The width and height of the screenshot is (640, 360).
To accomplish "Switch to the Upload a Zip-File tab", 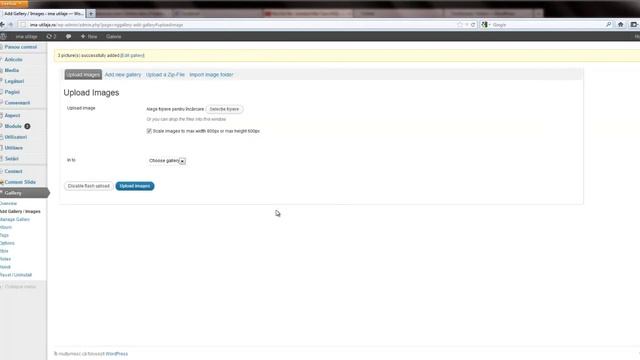I will pos(165,75).
